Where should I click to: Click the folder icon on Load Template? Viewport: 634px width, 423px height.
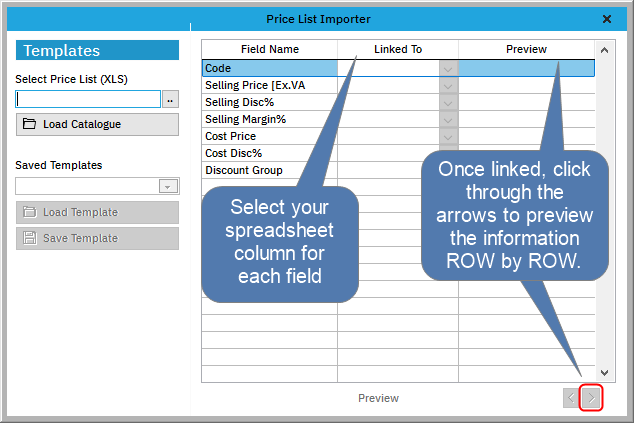click(29, 212)
